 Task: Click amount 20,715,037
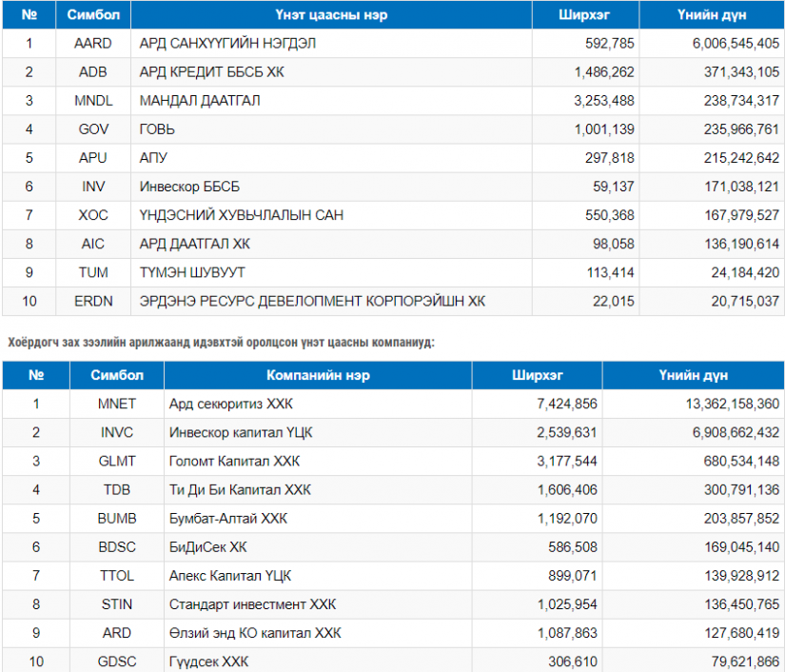click(x=745, y=301)
